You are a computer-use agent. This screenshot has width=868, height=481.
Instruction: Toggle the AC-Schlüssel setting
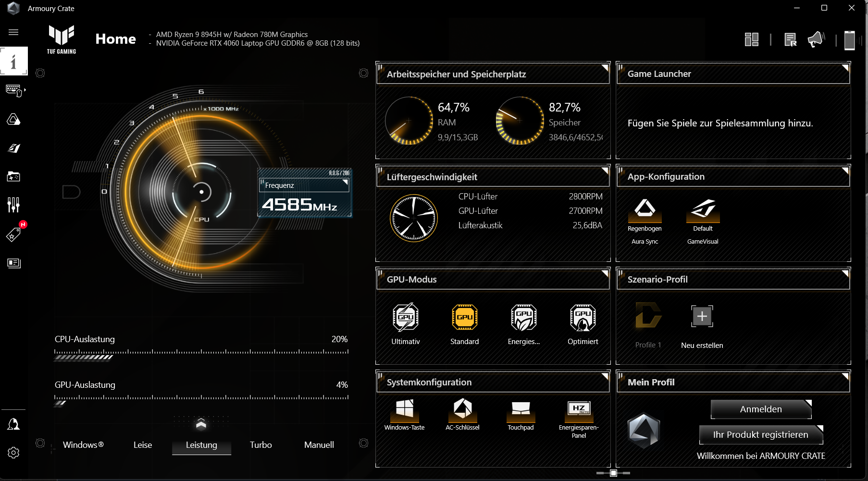(462, 410)
